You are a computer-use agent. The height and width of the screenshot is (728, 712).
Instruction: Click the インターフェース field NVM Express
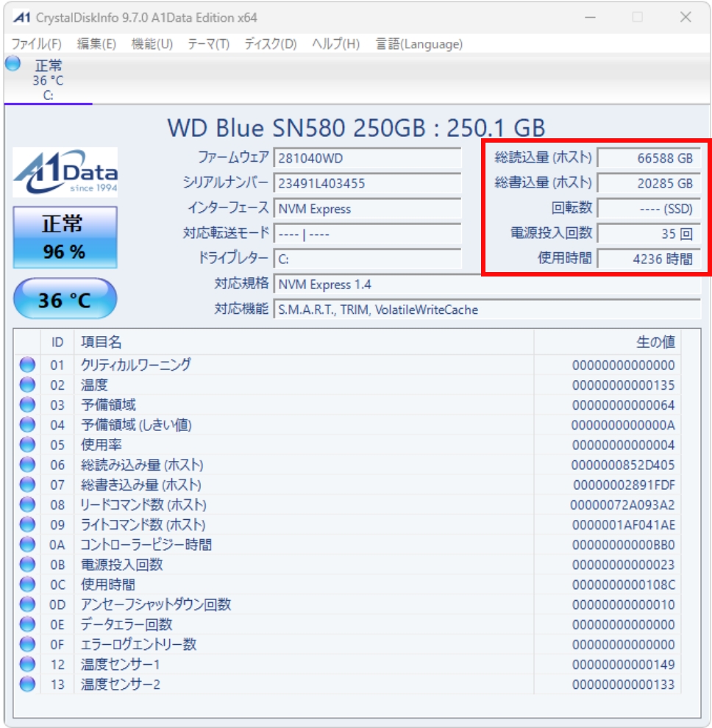(367, 208)
